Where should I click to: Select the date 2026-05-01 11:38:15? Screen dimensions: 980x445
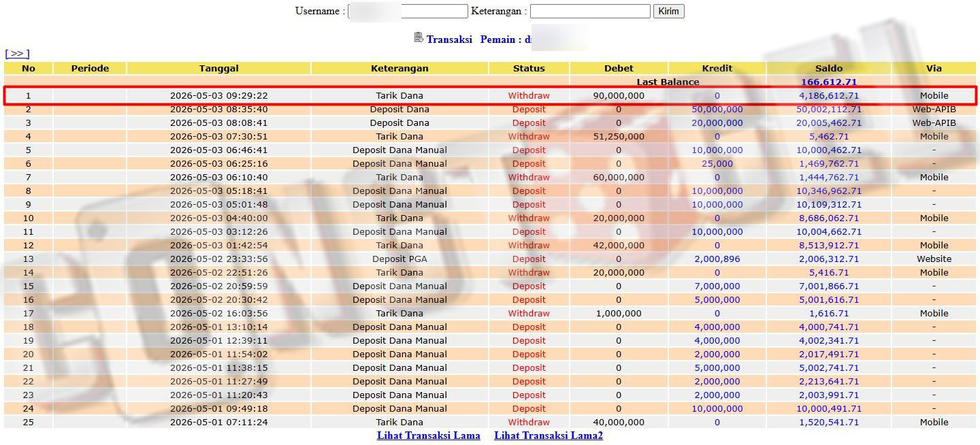coord(218,367)
